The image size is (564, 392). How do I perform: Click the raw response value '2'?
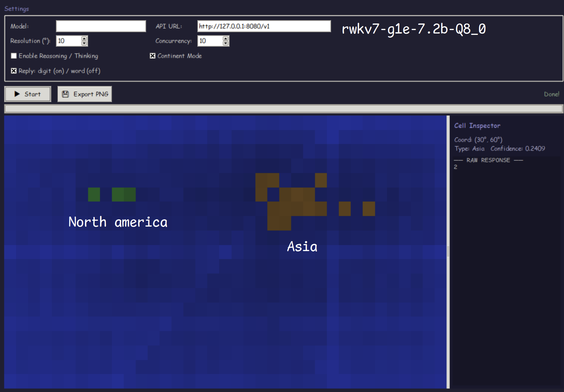point(456,167)
